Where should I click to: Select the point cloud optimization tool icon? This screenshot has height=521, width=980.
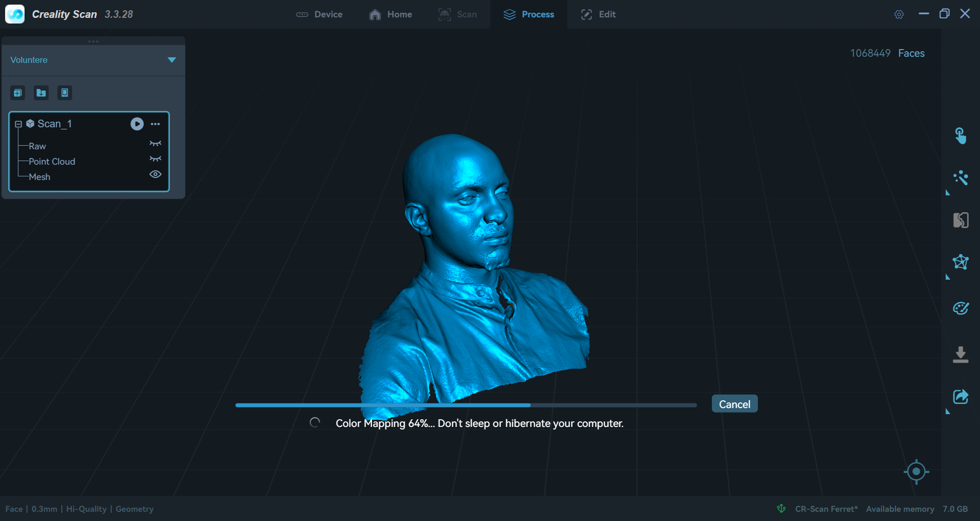961,178
